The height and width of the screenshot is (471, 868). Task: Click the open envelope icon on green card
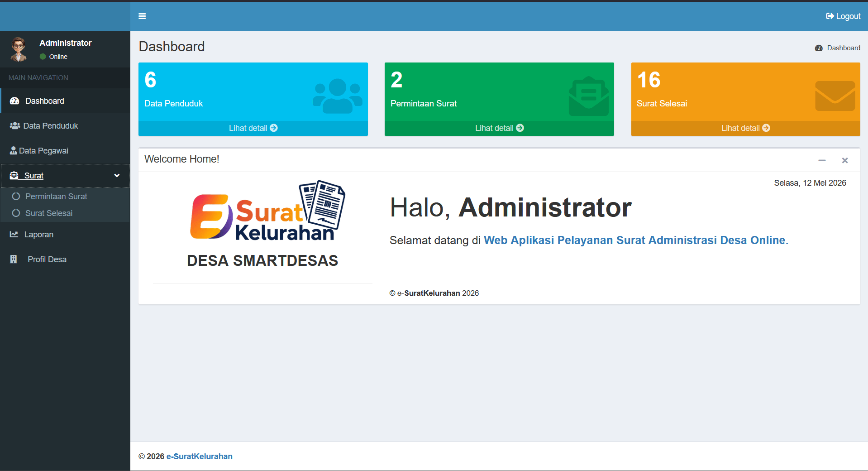(589, 96)
